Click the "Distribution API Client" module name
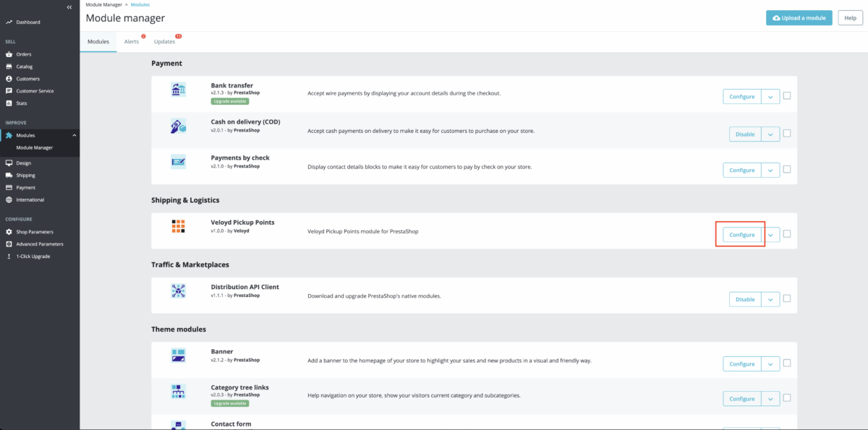 coord(245,287)
